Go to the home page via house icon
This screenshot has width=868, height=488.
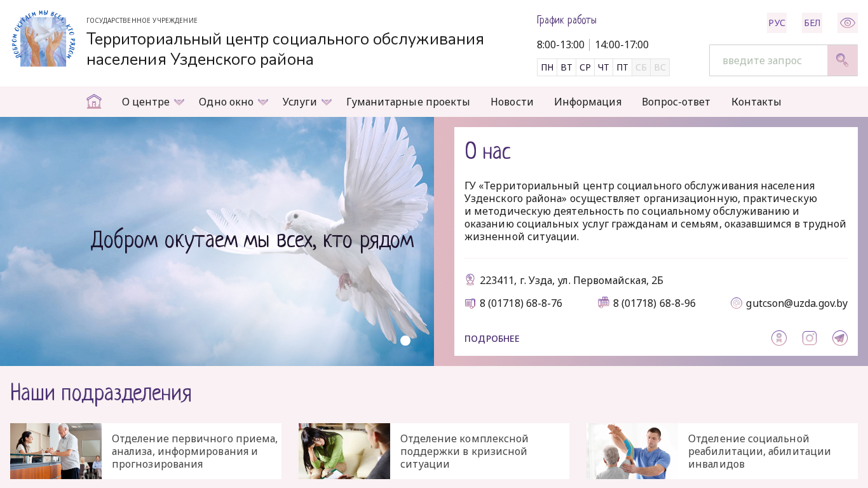(94, 102)
